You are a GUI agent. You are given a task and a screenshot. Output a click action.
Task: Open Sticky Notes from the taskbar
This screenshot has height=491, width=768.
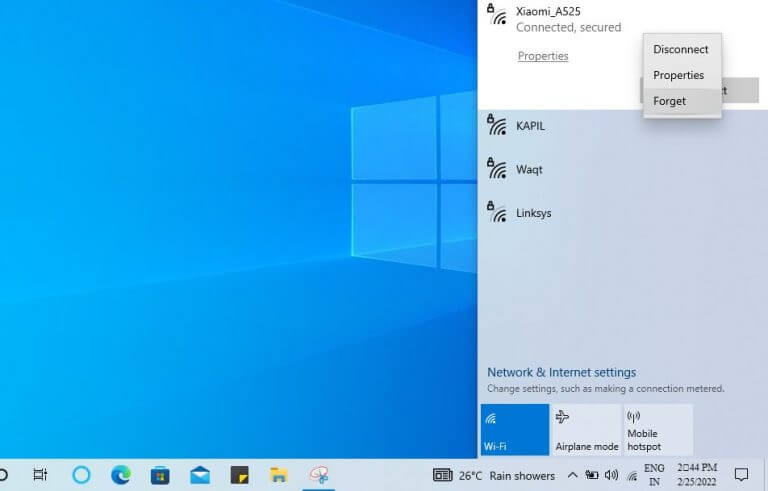240,475
